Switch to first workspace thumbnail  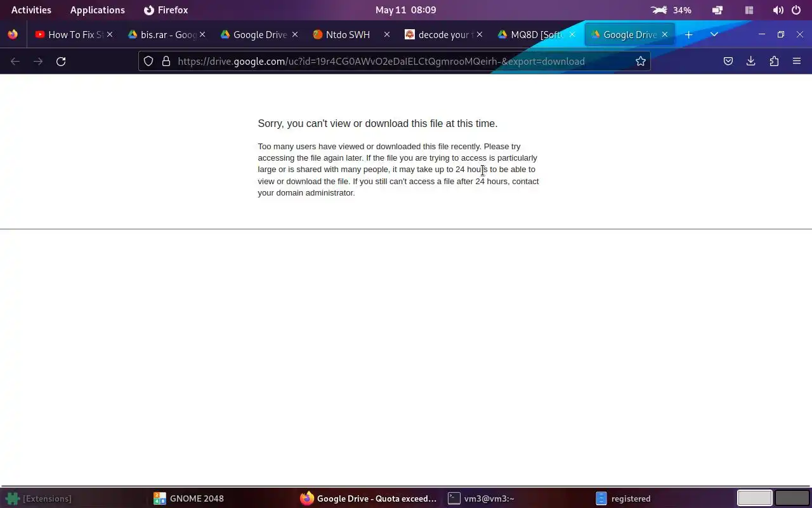click(x=754, y=498)
